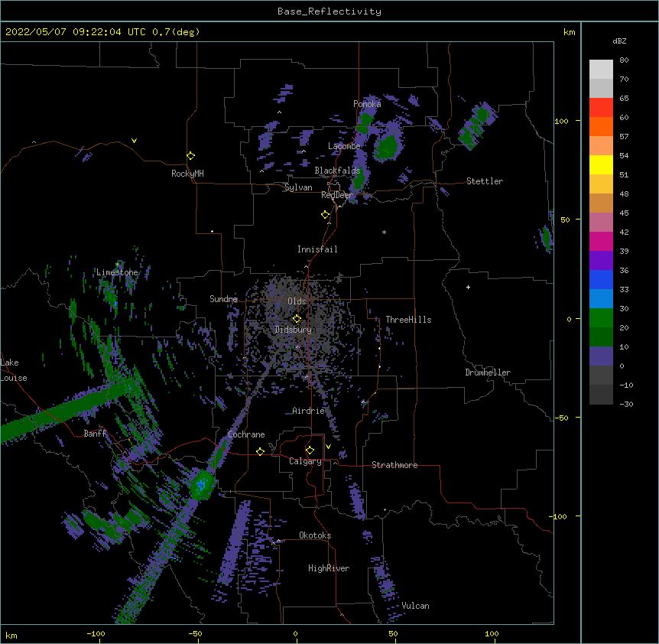Image resolution: width=659 pixels, height=644 pixels.
Task: Click the RedDeer city label
Action: (336, 195)
